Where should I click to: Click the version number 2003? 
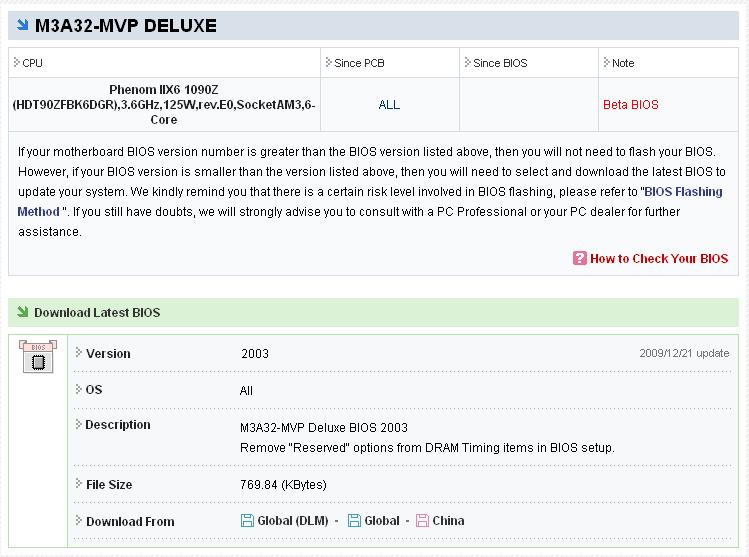[x=255, y=353]
